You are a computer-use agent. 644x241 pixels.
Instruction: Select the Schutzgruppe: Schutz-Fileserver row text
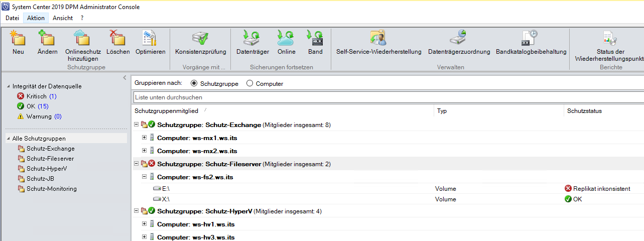pyautogui.click(x=209, y=164)
